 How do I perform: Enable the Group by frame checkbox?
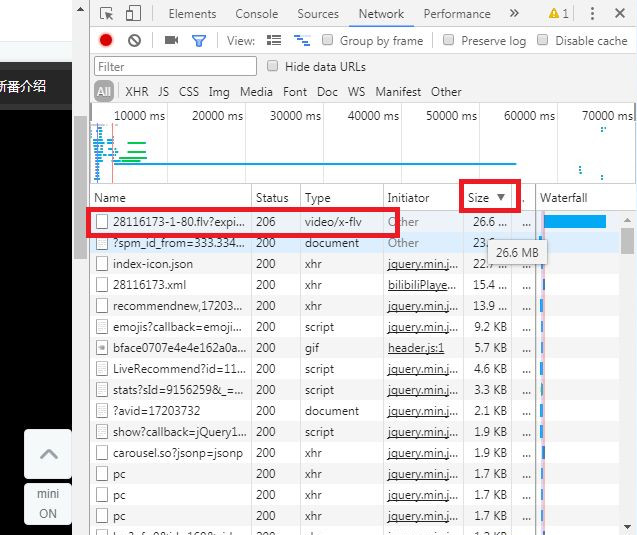(327, 41)
